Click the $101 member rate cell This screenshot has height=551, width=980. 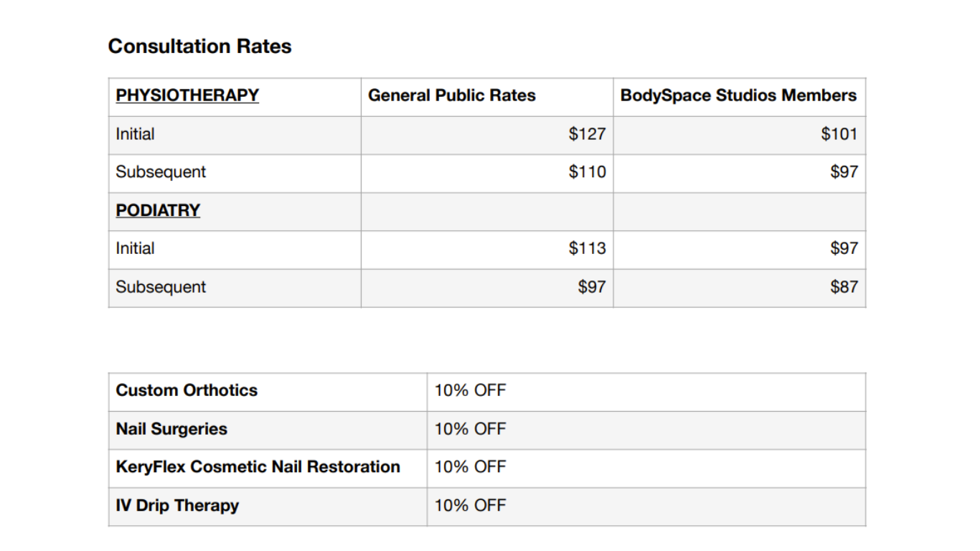[839, 134]
